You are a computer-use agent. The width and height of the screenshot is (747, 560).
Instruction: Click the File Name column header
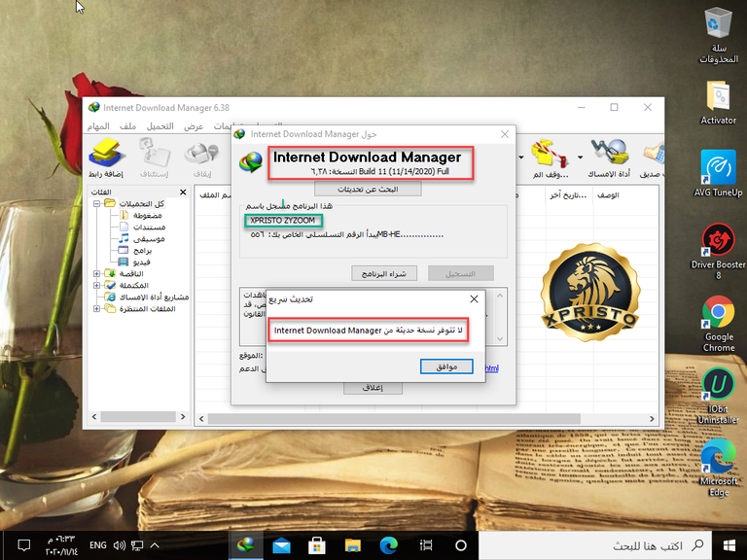click(214, 195)
